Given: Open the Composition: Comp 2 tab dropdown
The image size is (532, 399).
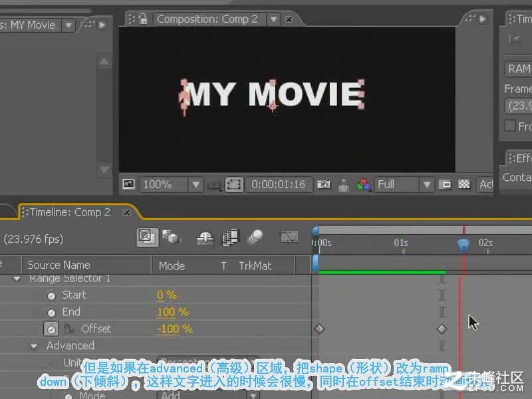Looking at the screenshot, I should [x=273, y=19].
